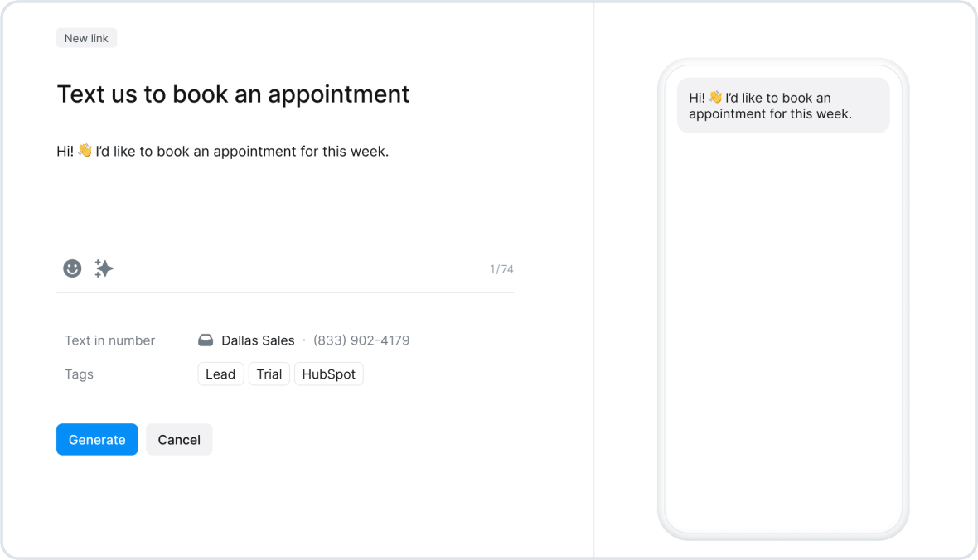
Task: Click the Cancel button
Action: point(179,440)
